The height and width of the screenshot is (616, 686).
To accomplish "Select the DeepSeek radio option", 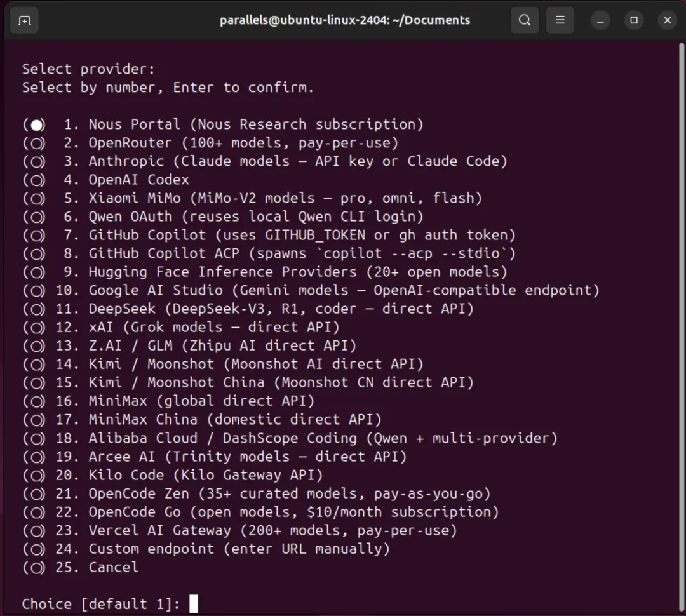I will point(37,309).
